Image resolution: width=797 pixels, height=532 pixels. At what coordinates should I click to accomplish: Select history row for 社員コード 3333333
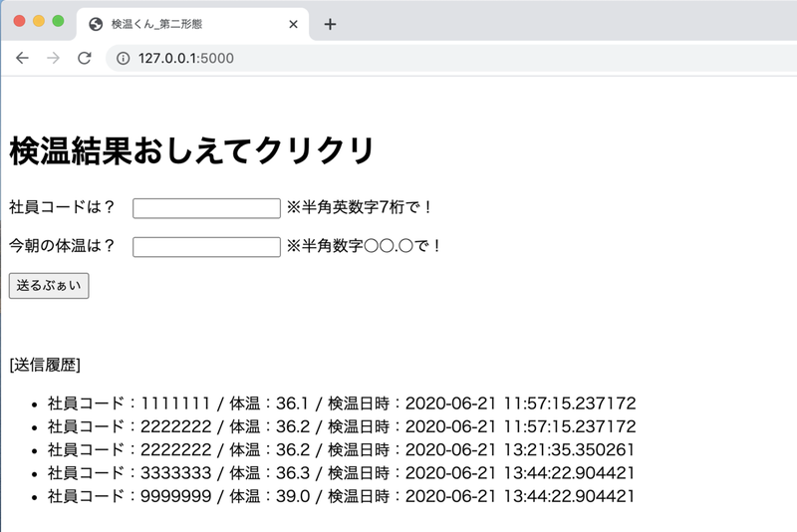341,473
